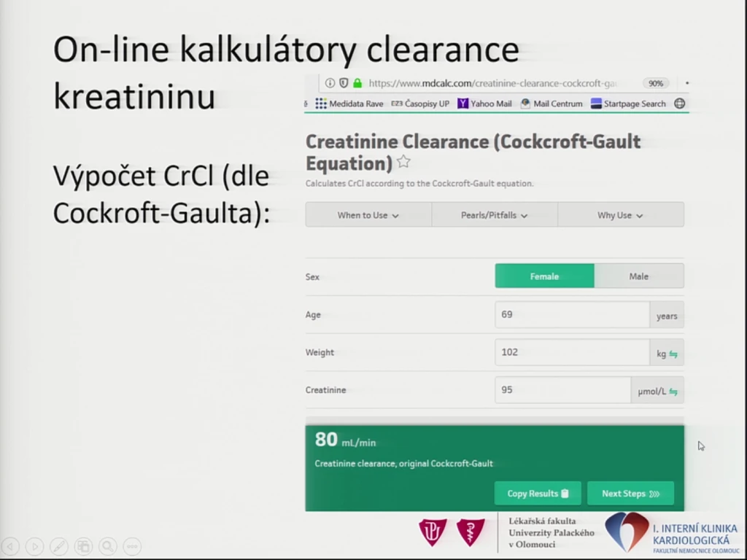This screenshot has height=560, width=747.
Task: Click the green padlock icon in address bar
Action: (357, 83)
